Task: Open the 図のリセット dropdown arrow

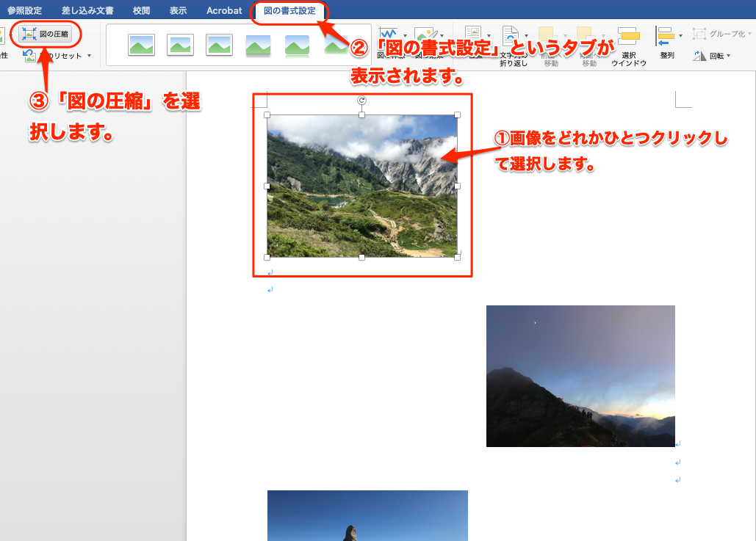Action: 89,56
